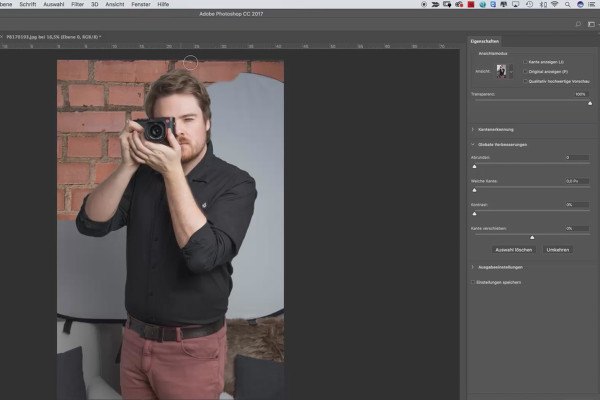
Task: Click the Abrunden slider handle
Action: (474, 167)
